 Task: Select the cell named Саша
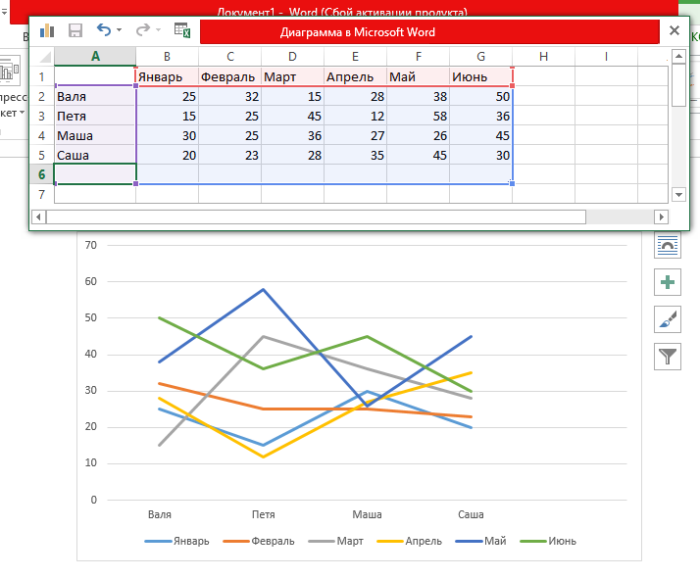click(95, 155)
